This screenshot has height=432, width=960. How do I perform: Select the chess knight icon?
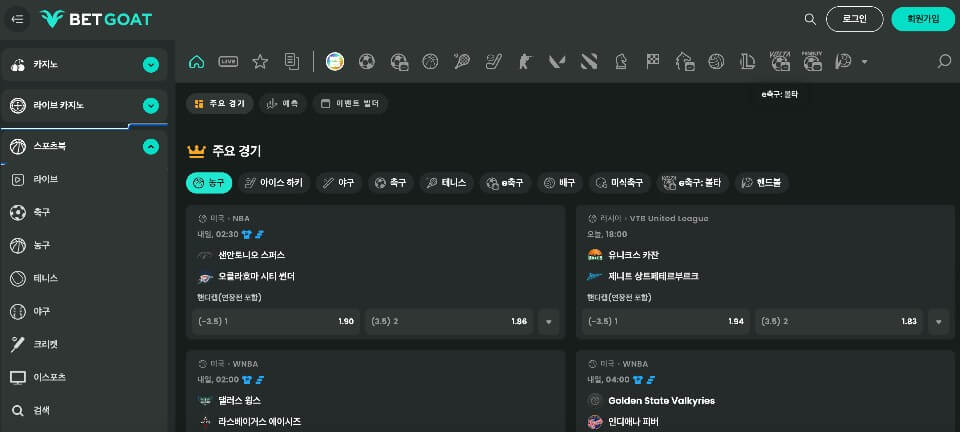pyautogui.click(x=621, y=61)
